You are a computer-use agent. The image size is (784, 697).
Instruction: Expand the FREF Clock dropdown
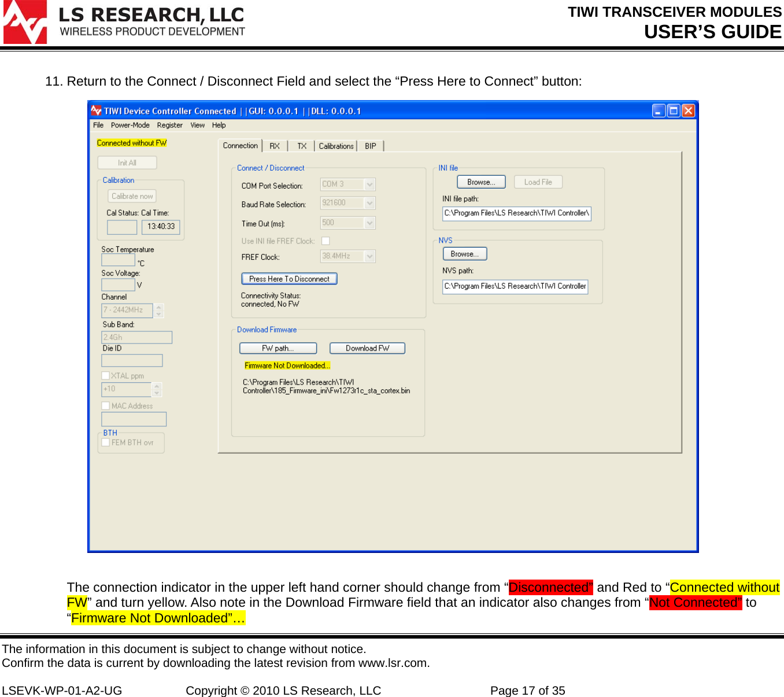(370, 256)
